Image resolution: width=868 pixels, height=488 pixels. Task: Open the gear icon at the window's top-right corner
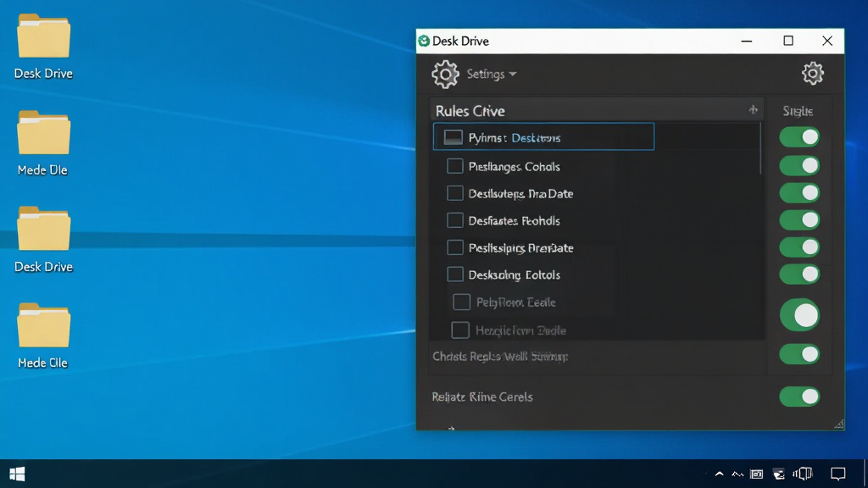[x=813, y=73]
